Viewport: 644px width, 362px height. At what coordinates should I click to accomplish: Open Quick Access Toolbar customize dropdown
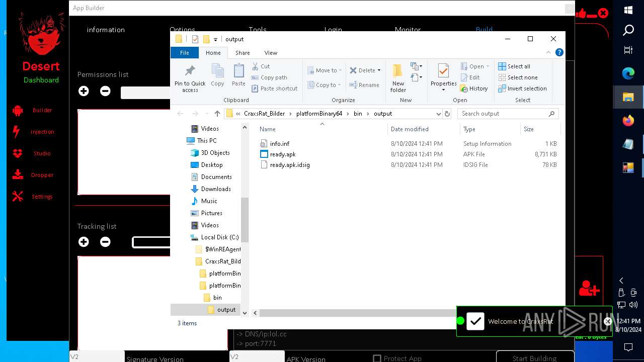click(215, 39)
